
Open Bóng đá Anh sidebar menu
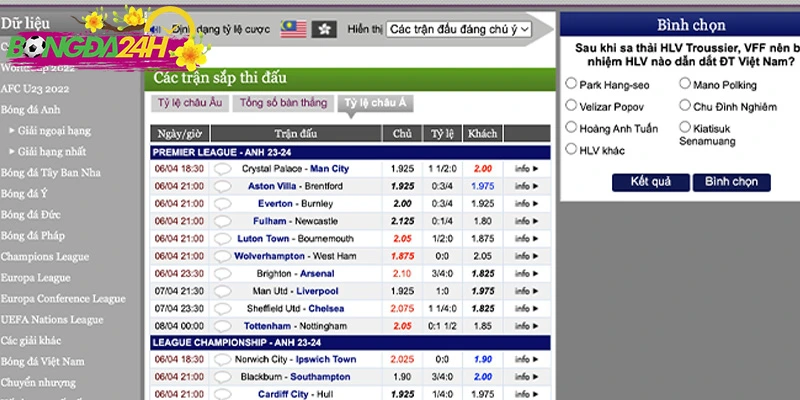pyautogui.click(x=31, y=110)
